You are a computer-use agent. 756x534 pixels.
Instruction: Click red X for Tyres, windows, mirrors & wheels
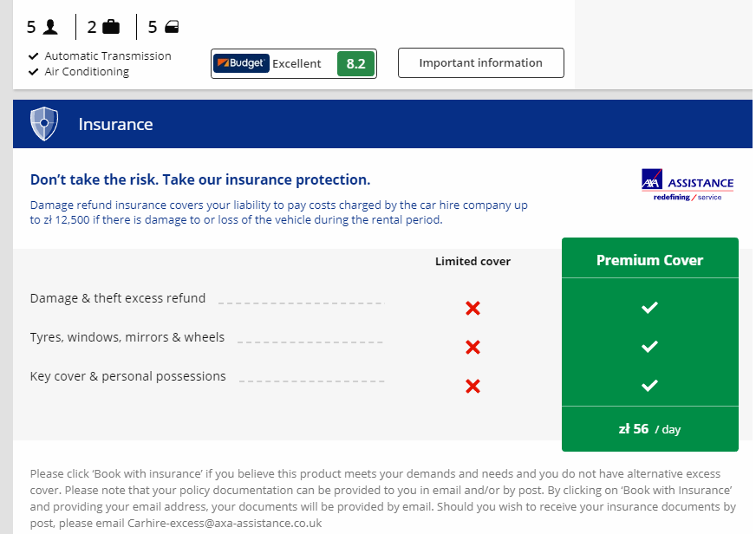click(472, 347)
